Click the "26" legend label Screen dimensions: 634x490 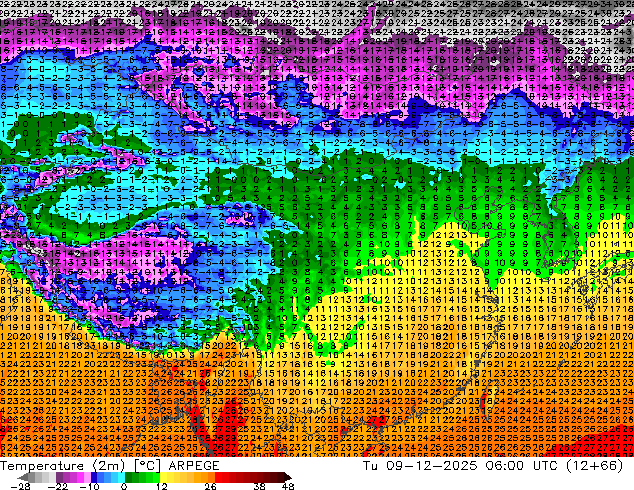[x=210, y=486]
